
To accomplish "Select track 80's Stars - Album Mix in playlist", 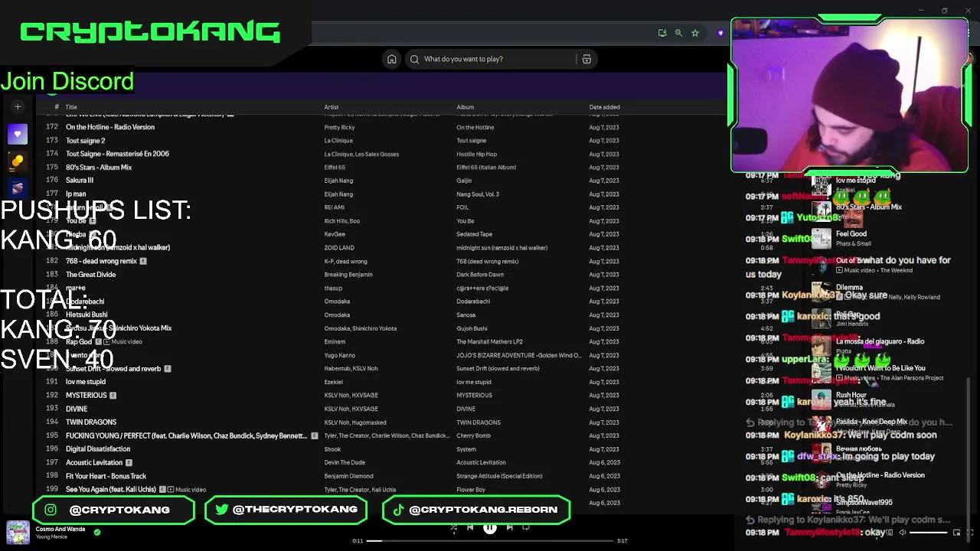I will (x=99, y=168).
